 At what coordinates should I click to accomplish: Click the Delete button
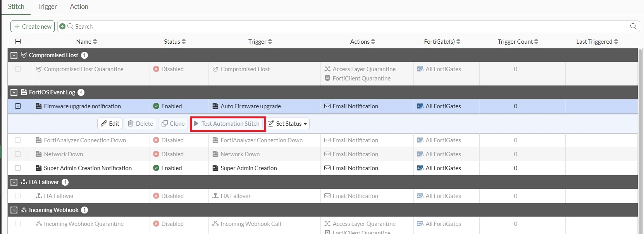click(x=140, y=123)
